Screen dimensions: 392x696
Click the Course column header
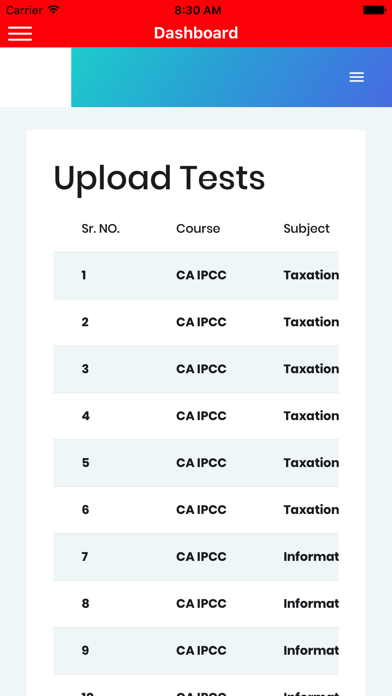pos(198,229)
